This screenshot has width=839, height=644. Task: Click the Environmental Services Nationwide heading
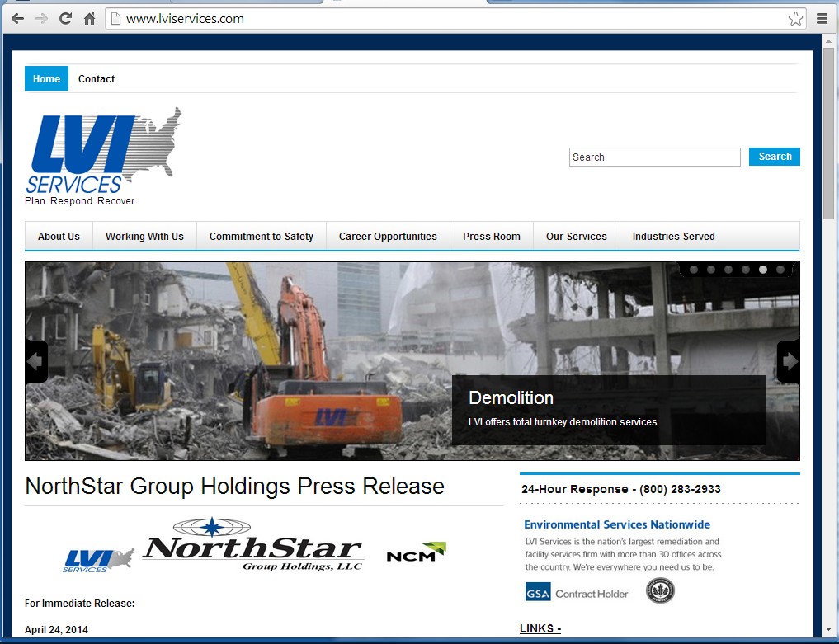point(617,524)
